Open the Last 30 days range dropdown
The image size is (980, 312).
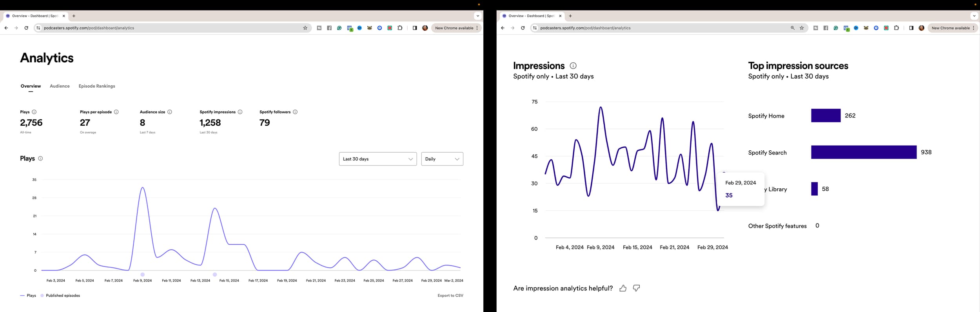(x=378, y=159)
